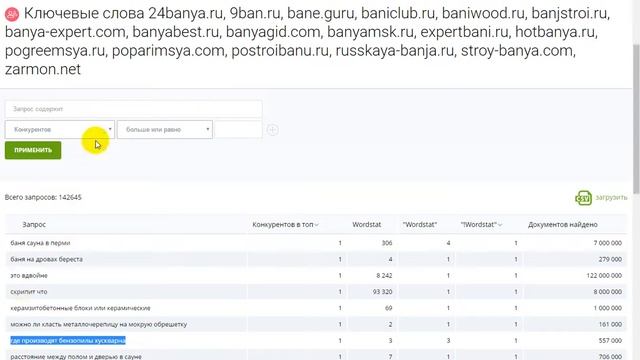
Task: Select the row 'баня сауна в перми'
Action: pyautogui.click(x=316, y=243)
